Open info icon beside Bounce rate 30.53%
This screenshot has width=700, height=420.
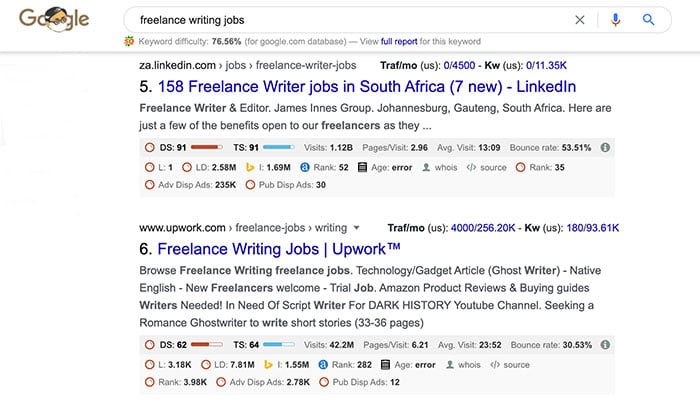(x=605, y=345)
